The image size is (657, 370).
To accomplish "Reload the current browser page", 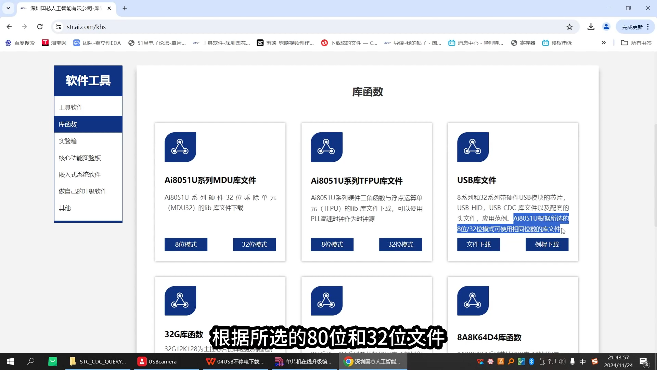I will tap(40, 26).
